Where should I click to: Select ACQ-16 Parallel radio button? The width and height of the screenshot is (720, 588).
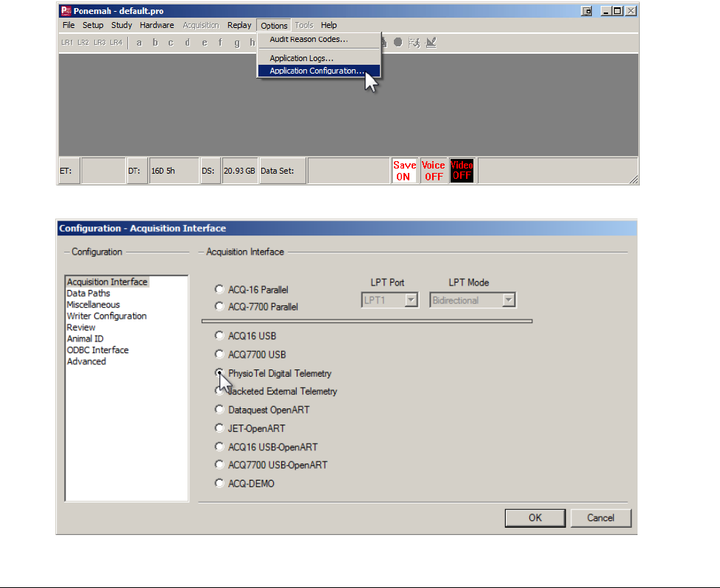tap(219, 289)
